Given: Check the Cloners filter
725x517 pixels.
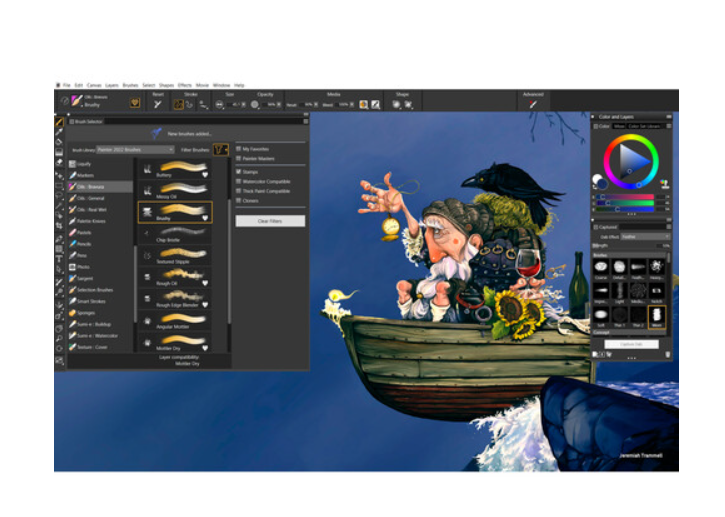Looking at the screenshot, I should pos(239,201).
